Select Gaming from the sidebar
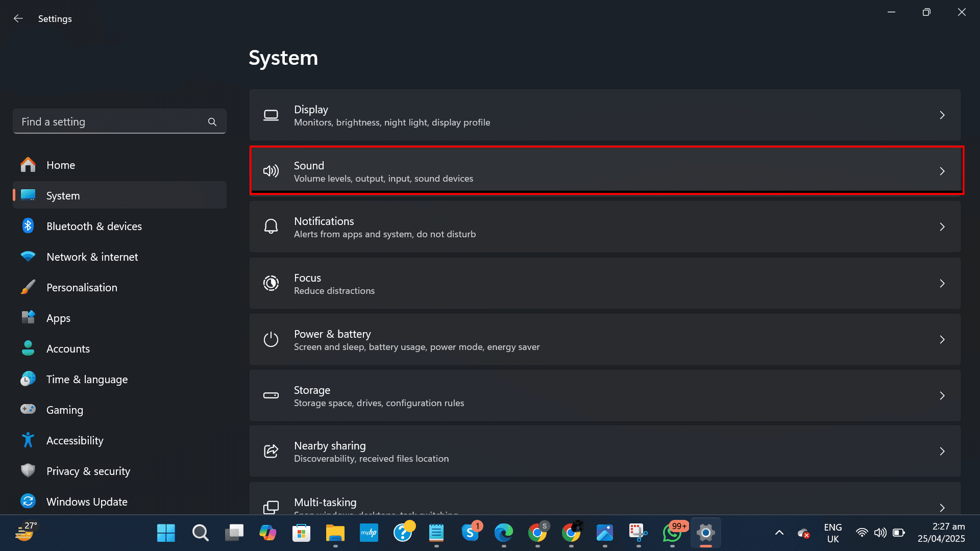980x551 pixels. [x=65, y=410]
